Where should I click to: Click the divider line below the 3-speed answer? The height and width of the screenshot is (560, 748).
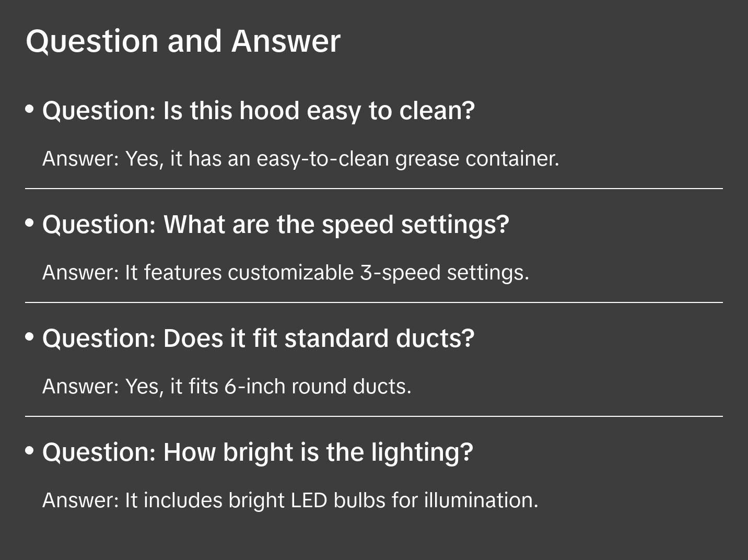(374, 302)
